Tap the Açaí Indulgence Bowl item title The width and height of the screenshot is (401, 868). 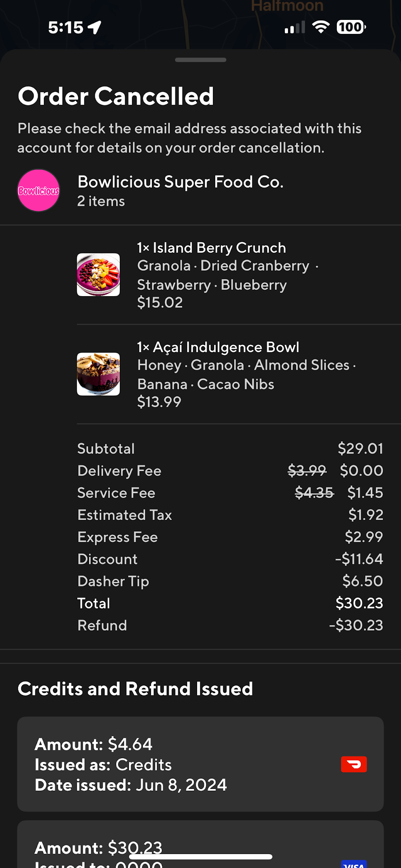(218, 347)
